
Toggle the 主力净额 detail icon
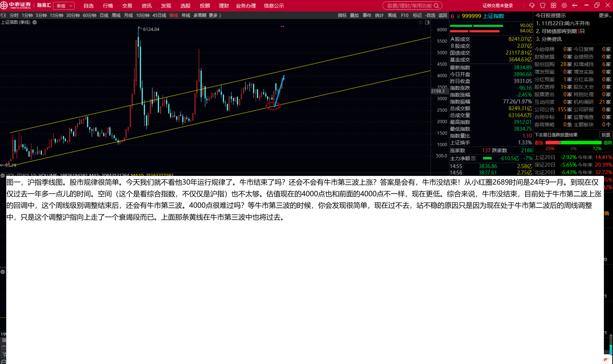click(x=473, y=158)
